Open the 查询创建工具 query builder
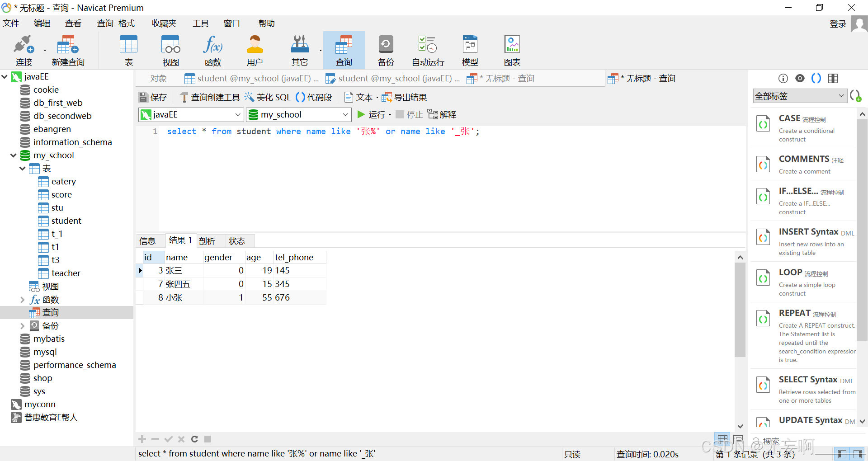This screenshot has height=461, width=868. [210, 97]
